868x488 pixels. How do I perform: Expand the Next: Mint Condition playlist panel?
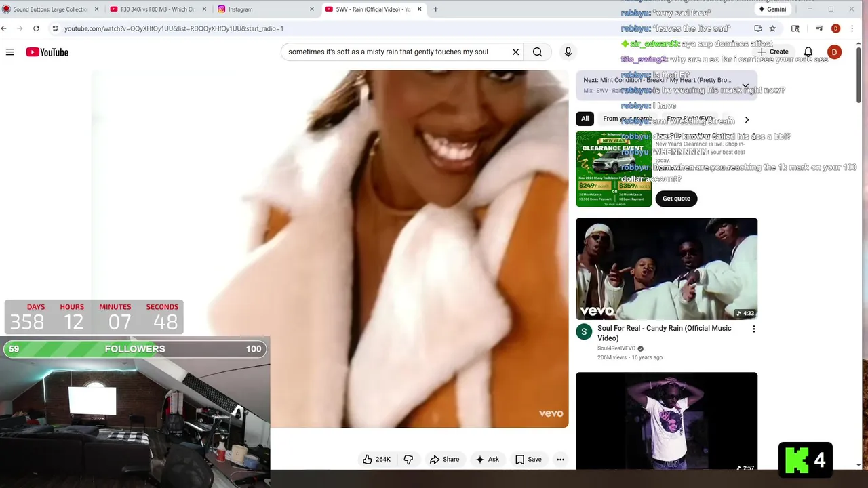pos(745,85)
